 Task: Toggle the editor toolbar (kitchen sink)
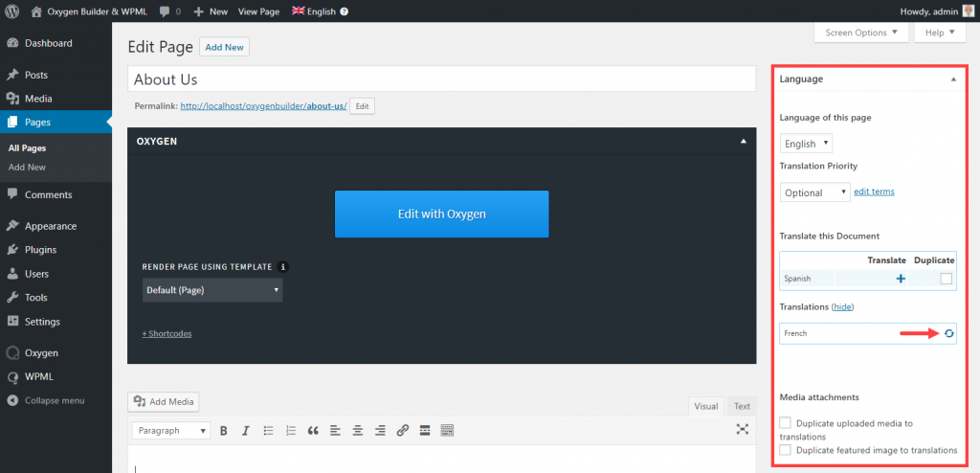(x=447, y=431)
